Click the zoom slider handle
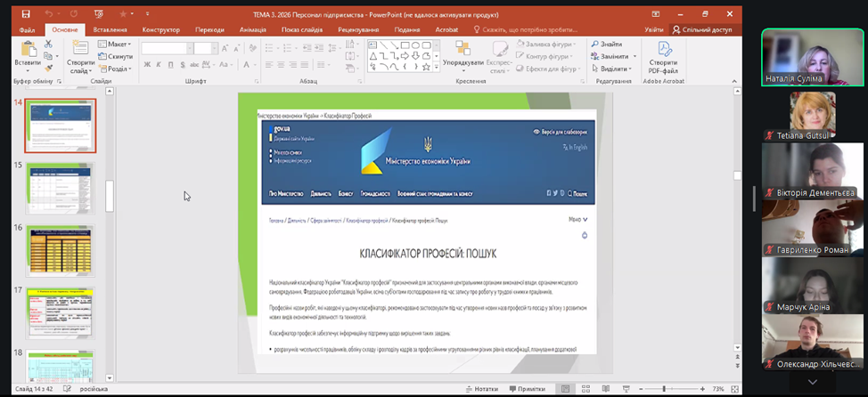This screenshot has width=868, height=397. click(x=664, y=389)
